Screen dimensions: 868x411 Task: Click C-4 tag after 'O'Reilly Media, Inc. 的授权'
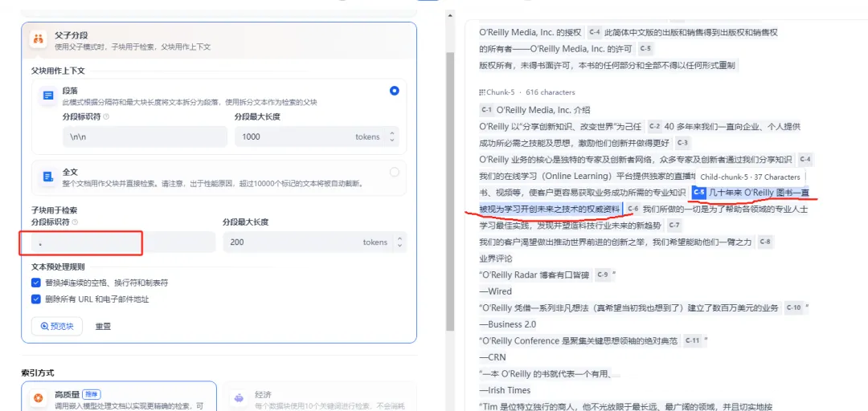595,32
